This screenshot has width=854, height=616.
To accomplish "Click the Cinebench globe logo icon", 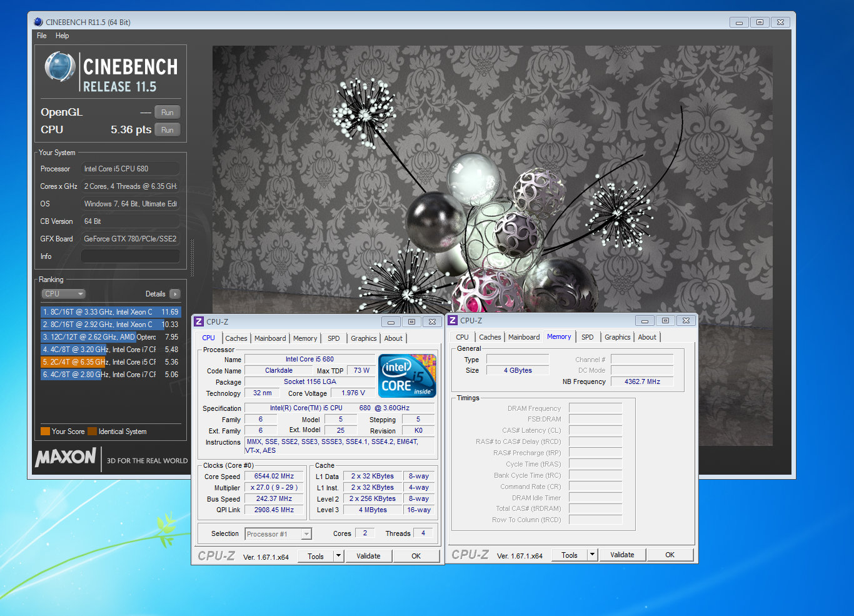I will coord(60,67).
